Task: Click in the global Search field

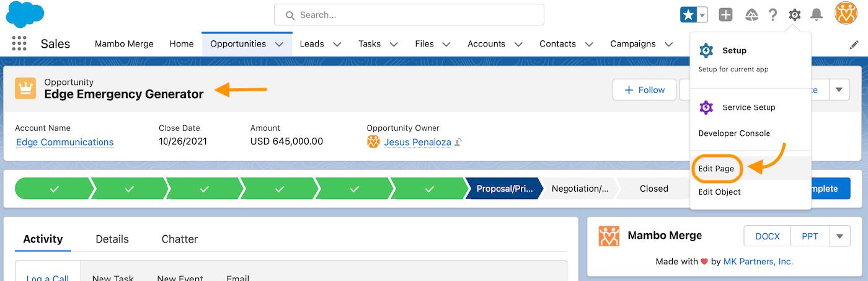Action: tap(409, 15)
